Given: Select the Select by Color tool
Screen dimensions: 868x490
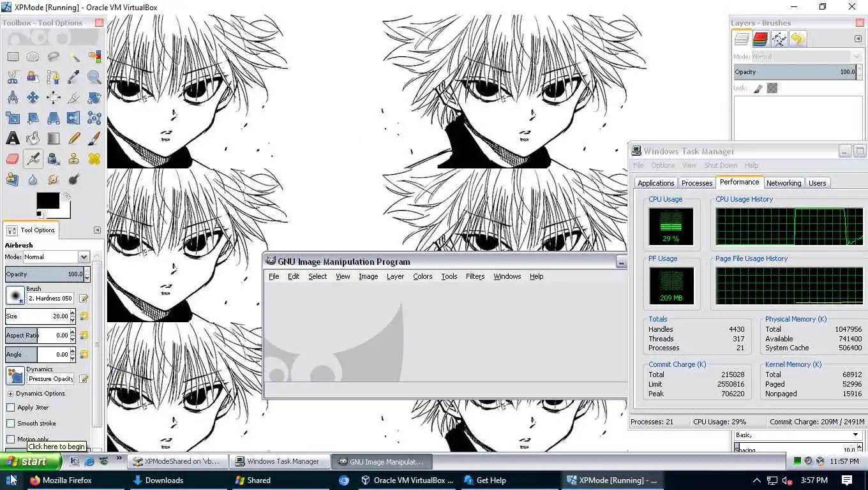Looking at the screenshot, I should coord(94,57).
